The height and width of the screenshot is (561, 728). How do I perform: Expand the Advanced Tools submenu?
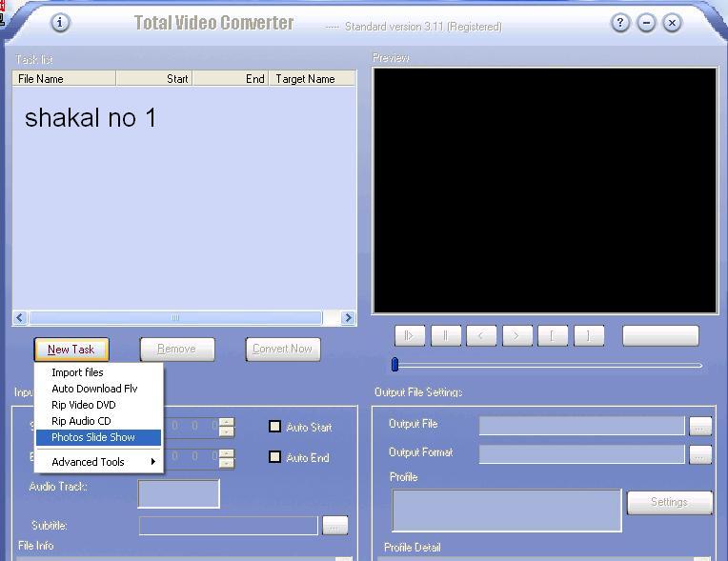pyautogui.click(x=99, y=462)
